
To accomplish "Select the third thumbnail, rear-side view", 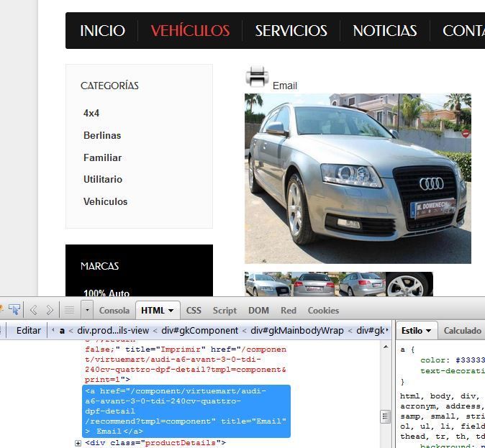I will [362, 284].
